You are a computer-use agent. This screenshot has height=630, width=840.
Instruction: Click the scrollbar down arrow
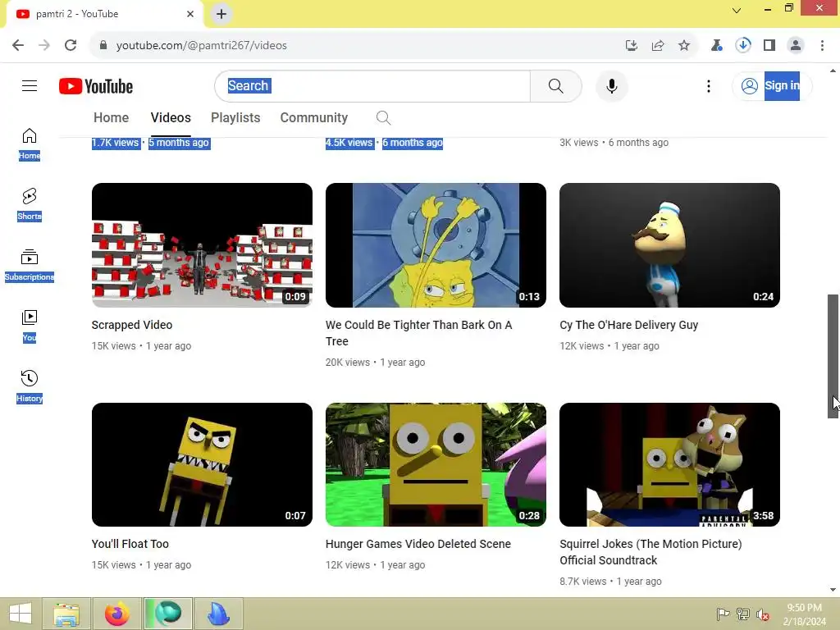tap(833, 590)
